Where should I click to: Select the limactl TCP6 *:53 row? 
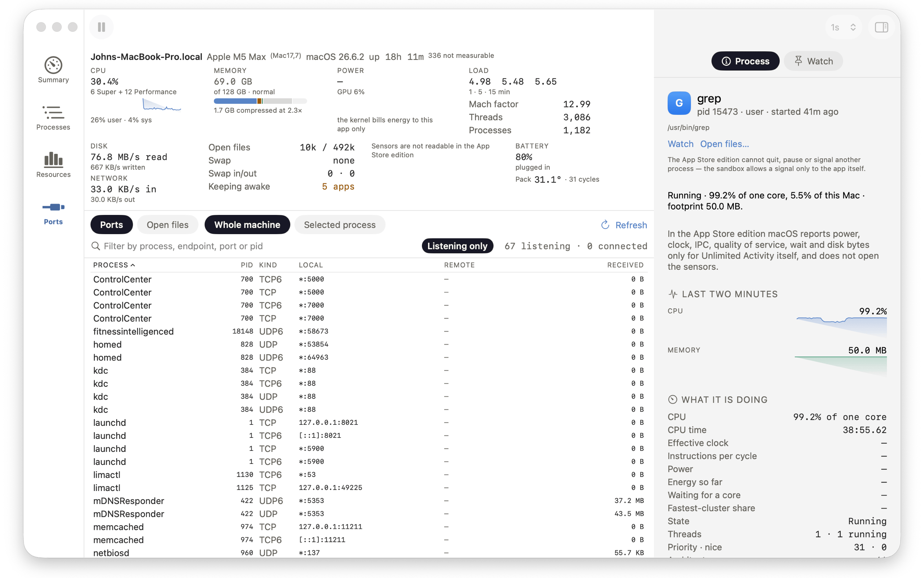[x=369, y=474]
